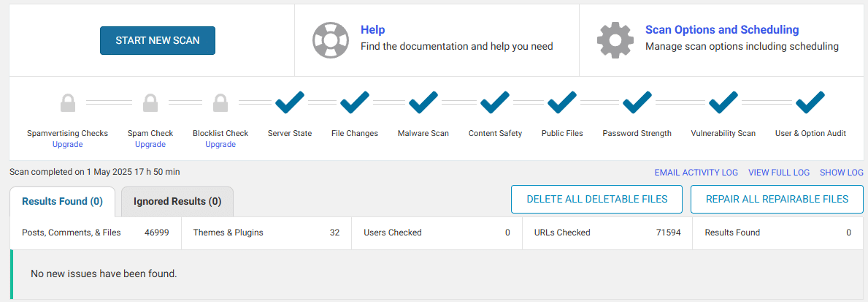Screen dimensions: 868x302
Task: Click the User & Option Audit checkmark
Action: [810, 102]
